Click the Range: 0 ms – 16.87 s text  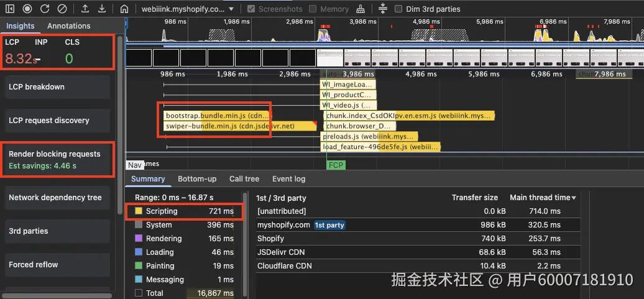pyautogui.click(x=174, y=198)
